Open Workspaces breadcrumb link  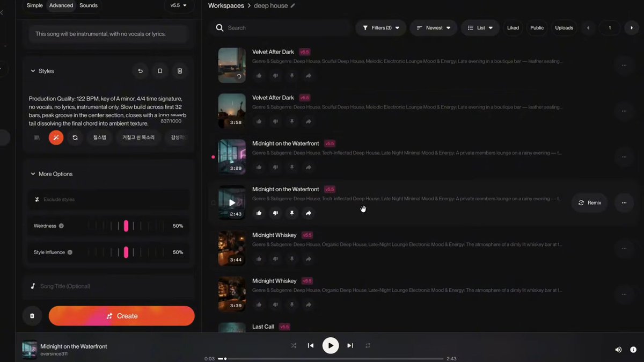point(226,5)
